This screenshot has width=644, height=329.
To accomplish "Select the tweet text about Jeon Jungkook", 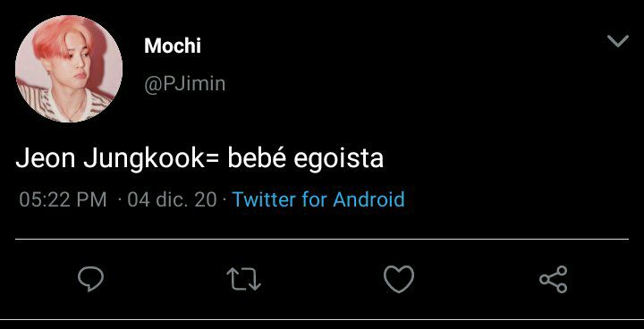I will 199,158.
